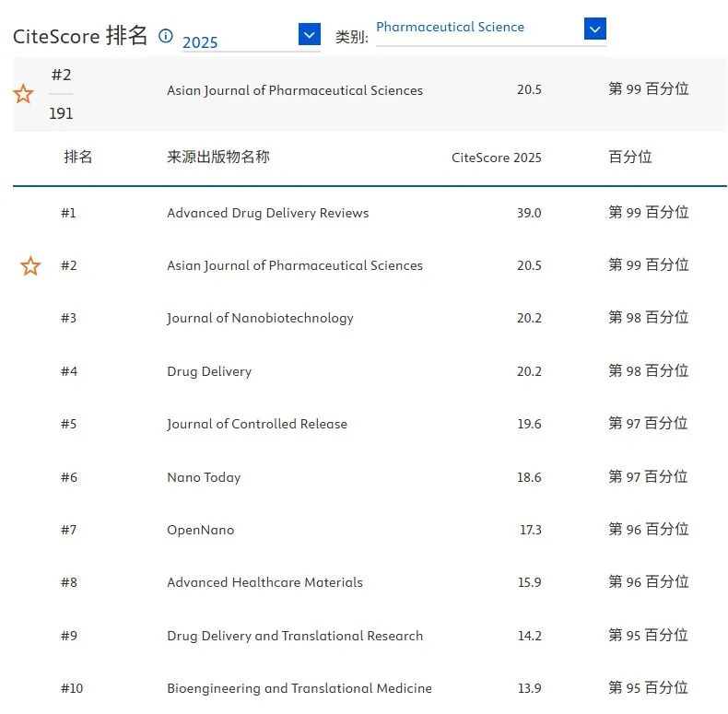Open Drug Delivery and Translational Research

pyautogui.click(x=295, y=636)
